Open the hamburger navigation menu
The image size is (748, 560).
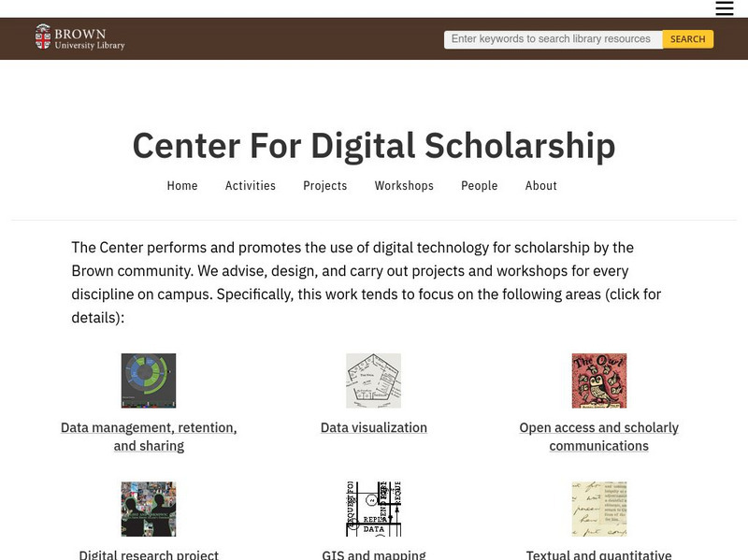[x=725, y=9]
